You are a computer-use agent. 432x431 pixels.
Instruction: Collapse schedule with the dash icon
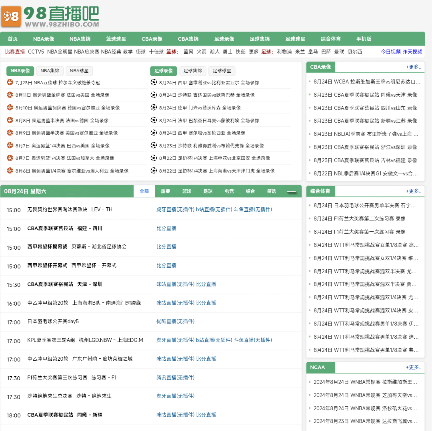292,191
